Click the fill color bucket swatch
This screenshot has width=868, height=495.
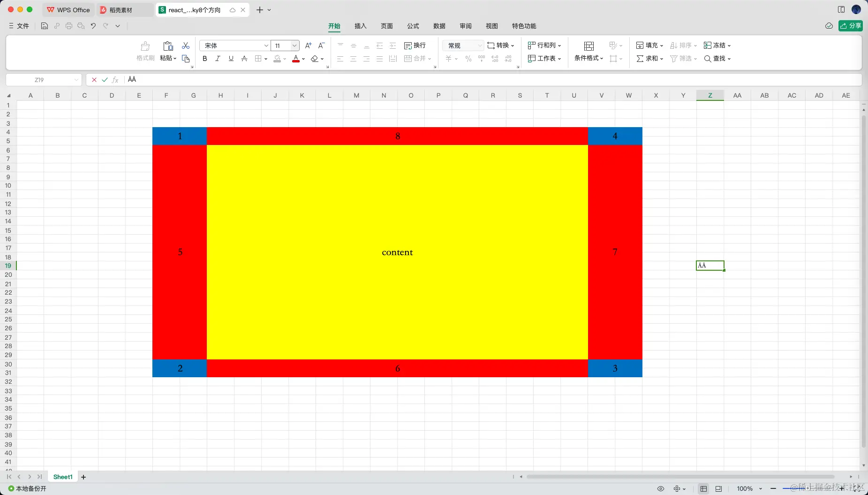(277, 59)
